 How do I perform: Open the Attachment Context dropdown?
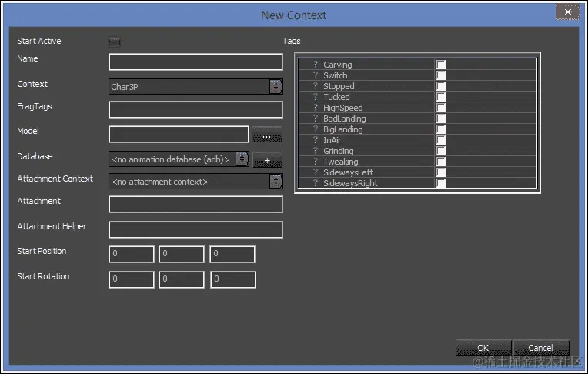(x=195, y=182)
